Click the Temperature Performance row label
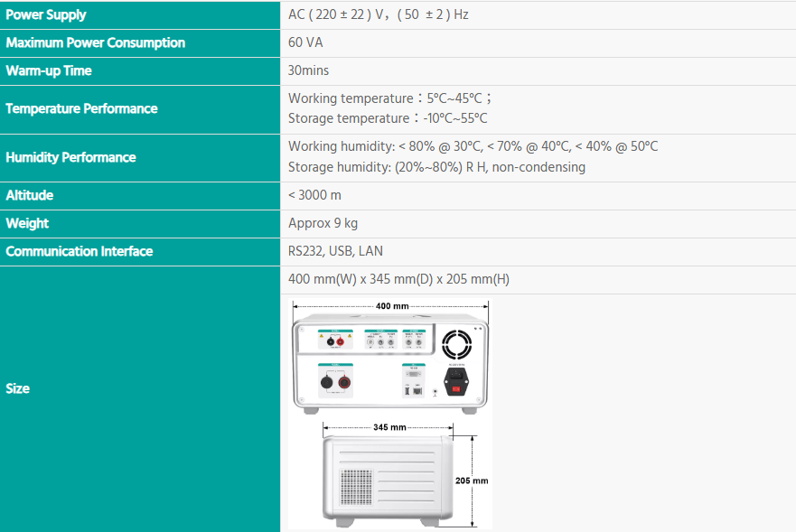The image size is (796, 532). tap(81, 108)
